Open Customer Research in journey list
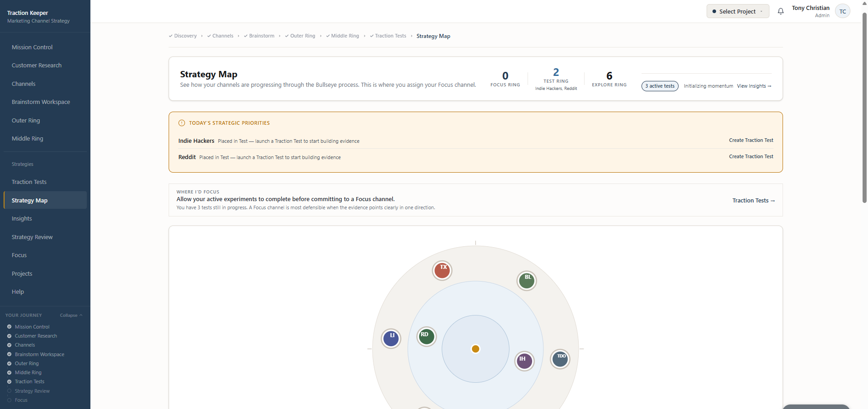Image resolution: width=868 pixels, height=409 pixels. (x=36, y=336)
